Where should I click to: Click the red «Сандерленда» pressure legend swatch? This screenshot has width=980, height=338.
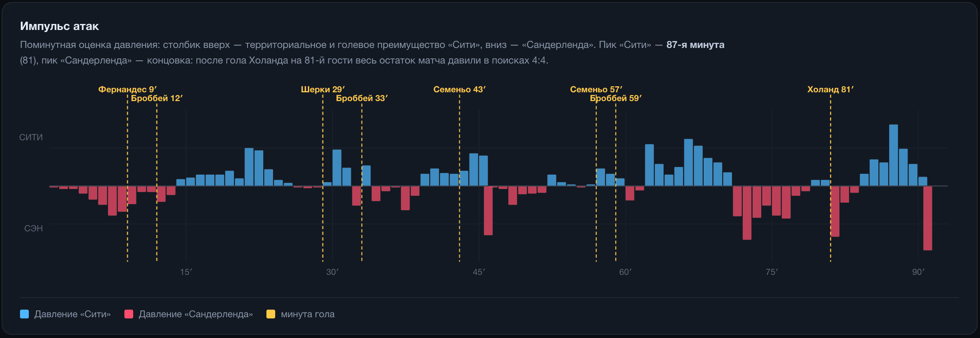click(x=129, y=314)
